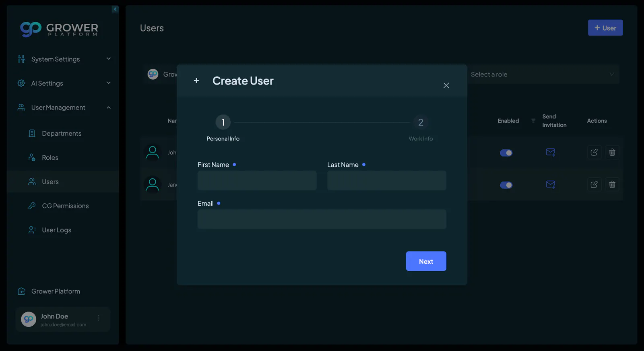The width and height of the screenshot is (644, 351).
Task: Click the first user's avatar icon
Action: coord(153,153)
